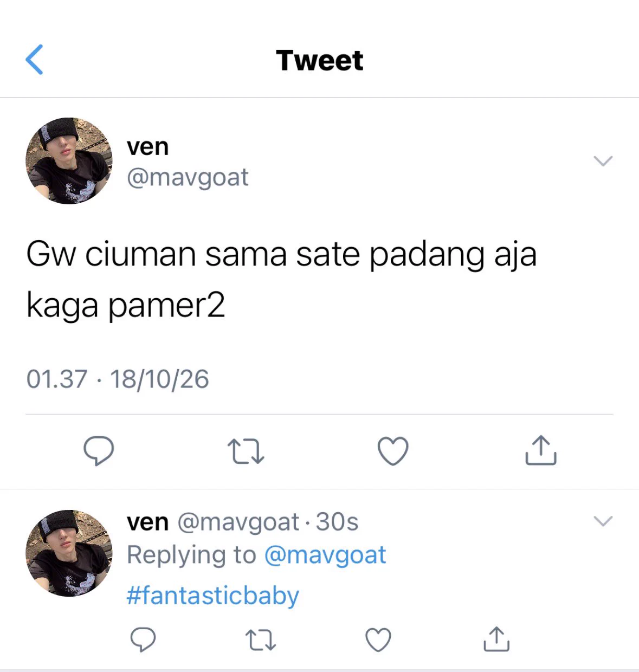Viewport: 639px width, 672px height.
Task: Like the main tweet with heart icon
Action: (x=393, y=451)
